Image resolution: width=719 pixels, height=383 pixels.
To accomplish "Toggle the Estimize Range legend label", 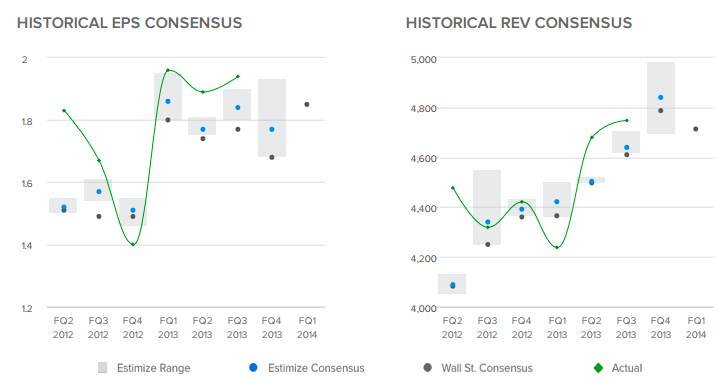I will [153, 368].
